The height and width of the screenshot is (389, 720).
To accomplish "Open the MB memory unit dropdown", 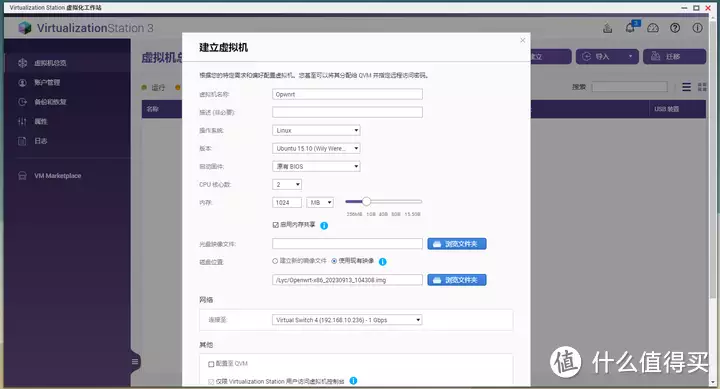I will [320, 202].
